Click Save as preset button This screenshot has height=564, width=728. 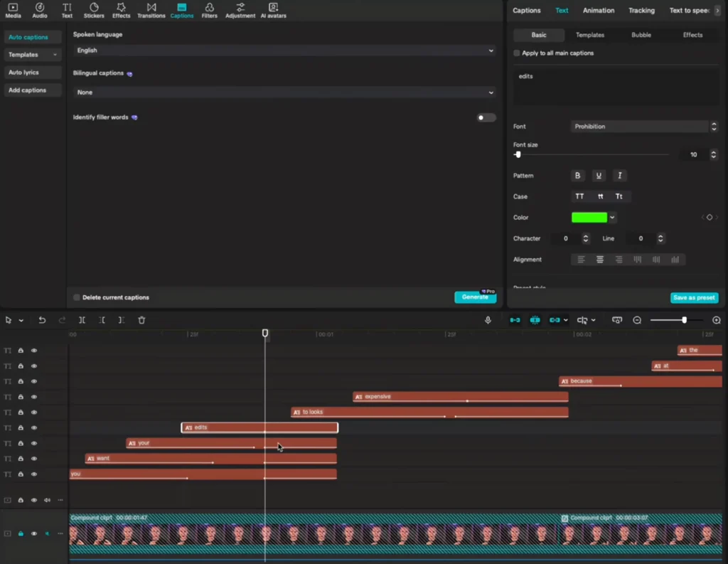click(693, 298)
